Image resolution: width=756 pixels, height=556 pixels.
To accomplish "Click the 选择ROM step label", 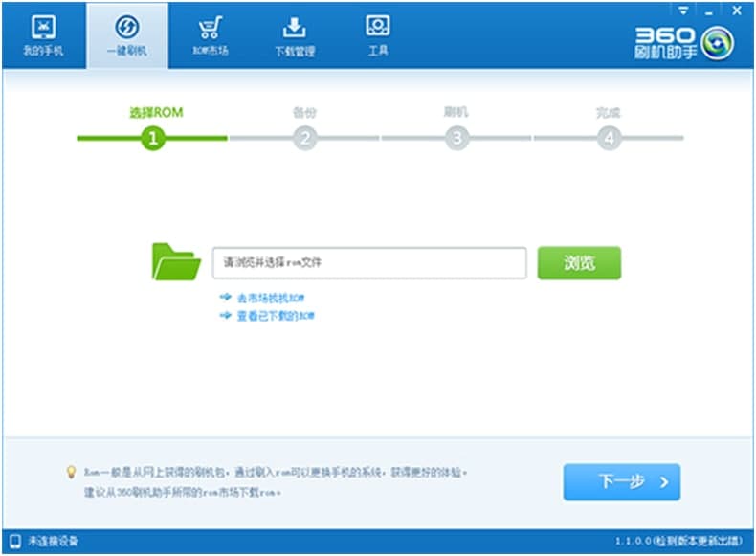I will click(156, 112).
